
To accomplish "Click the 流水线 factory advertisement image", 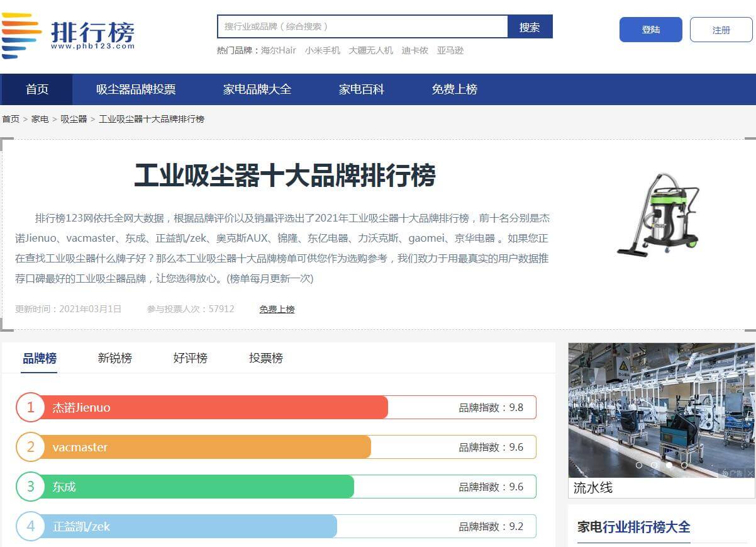I will (662, 410).
